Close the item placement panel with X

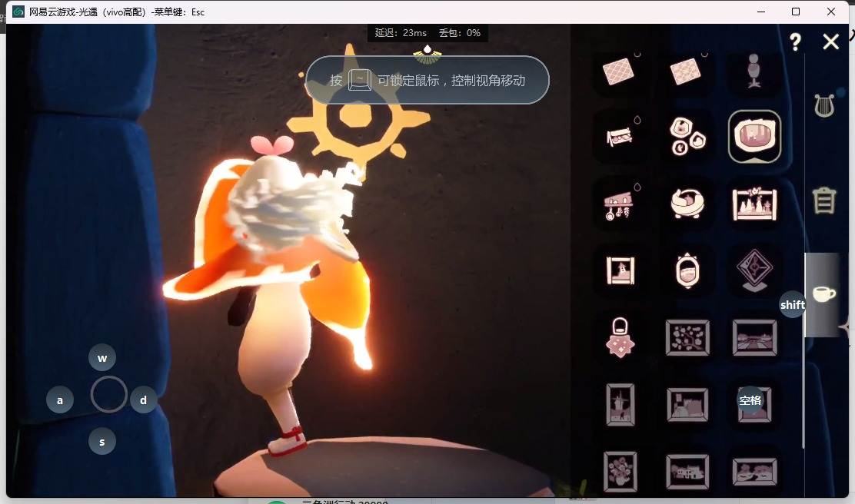(831, 41)
